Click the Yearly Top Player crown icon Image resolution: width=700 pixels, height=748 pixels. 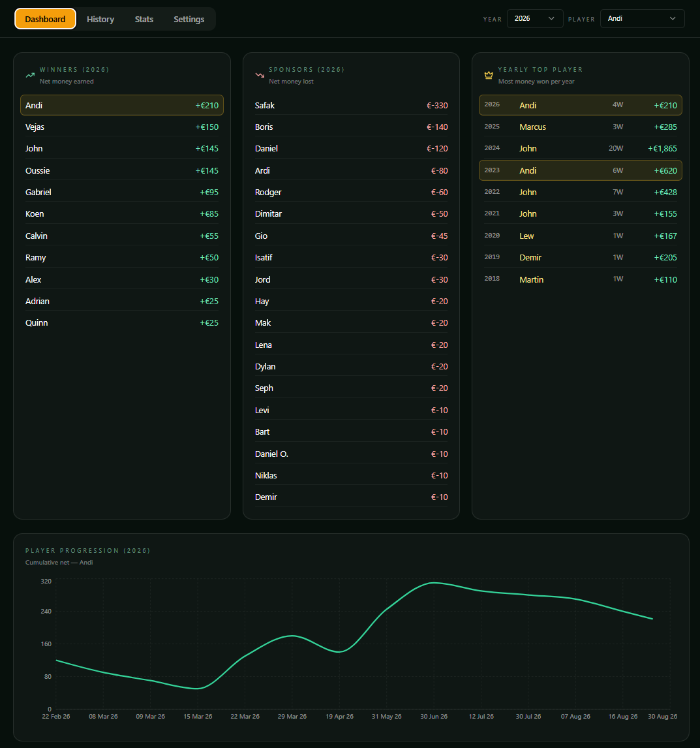(489, 75)
